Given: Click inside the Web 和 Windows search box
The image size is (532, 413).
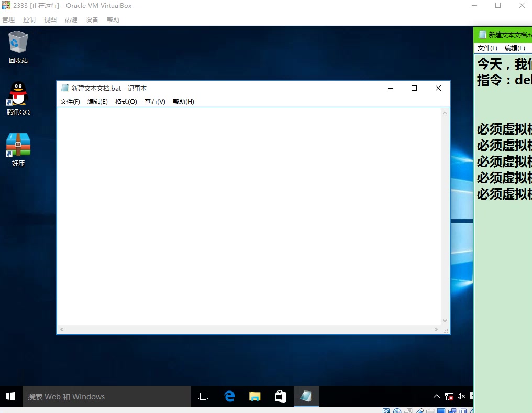Looking at the screenshot, I should pyautogui.click(x=105, y=396).
